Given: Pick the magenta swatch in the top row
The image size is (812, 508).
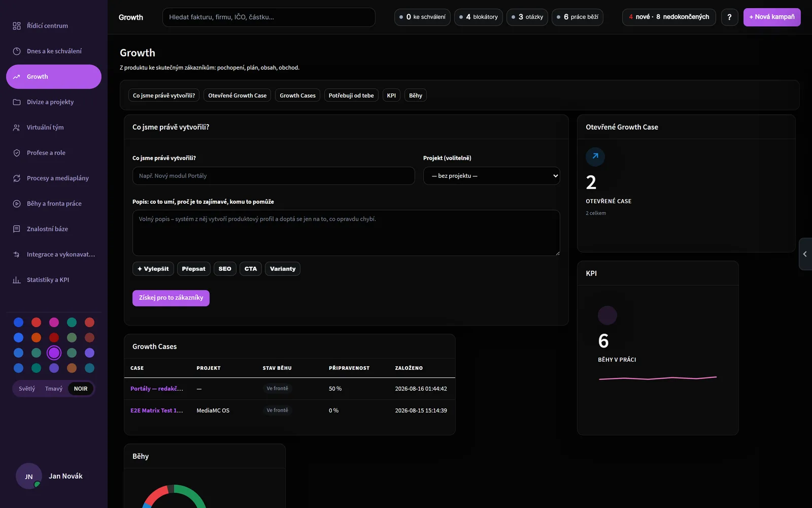Looking at the screenshot, I should coord(54,322).
